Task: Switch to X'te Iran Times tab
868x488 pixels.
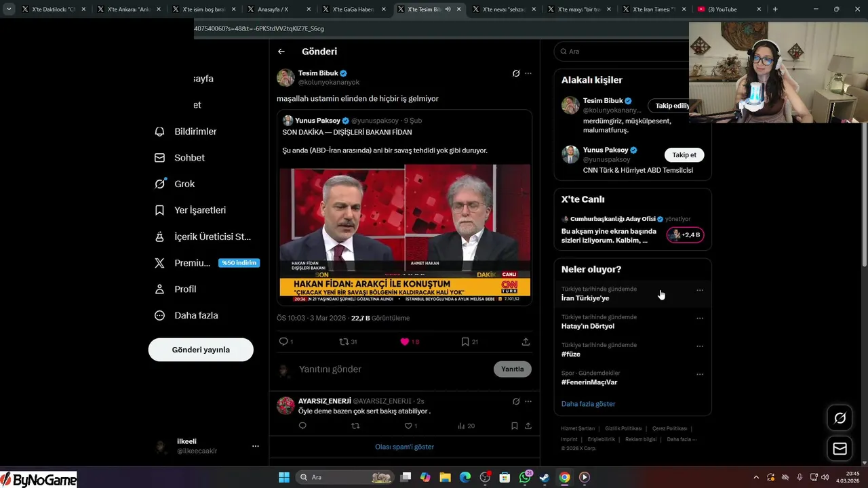Action: pyautogui.click(x=654, y=9)
